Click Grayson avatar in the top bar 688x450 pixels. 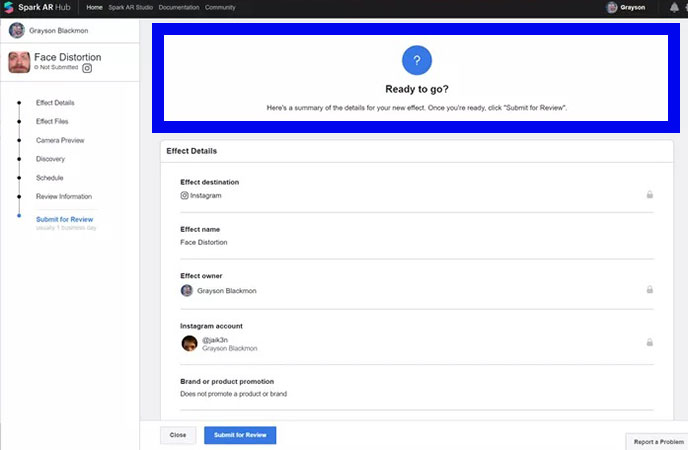coord(612,7)
